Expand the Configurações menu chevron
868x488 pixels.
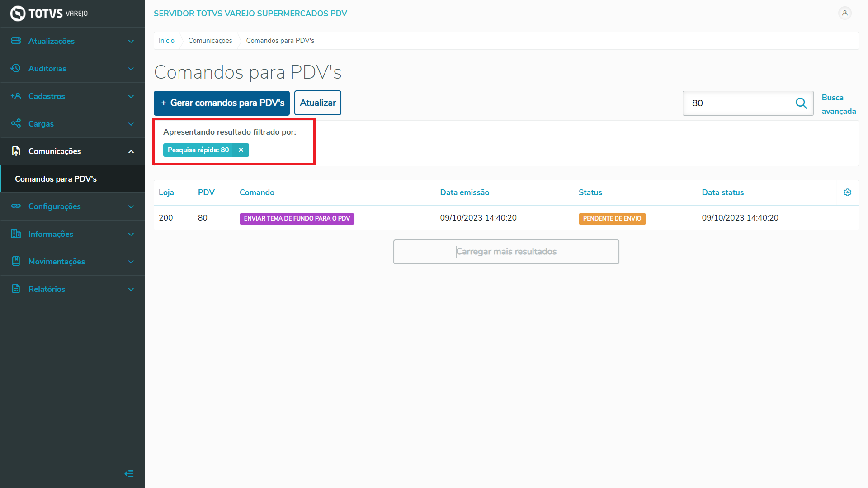pyautogui.click(x=131, y=206)
